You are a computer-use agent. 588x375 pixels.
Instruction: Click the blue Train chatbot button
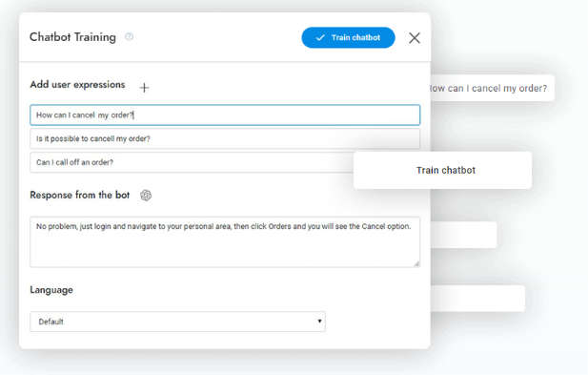click(348, 37)
